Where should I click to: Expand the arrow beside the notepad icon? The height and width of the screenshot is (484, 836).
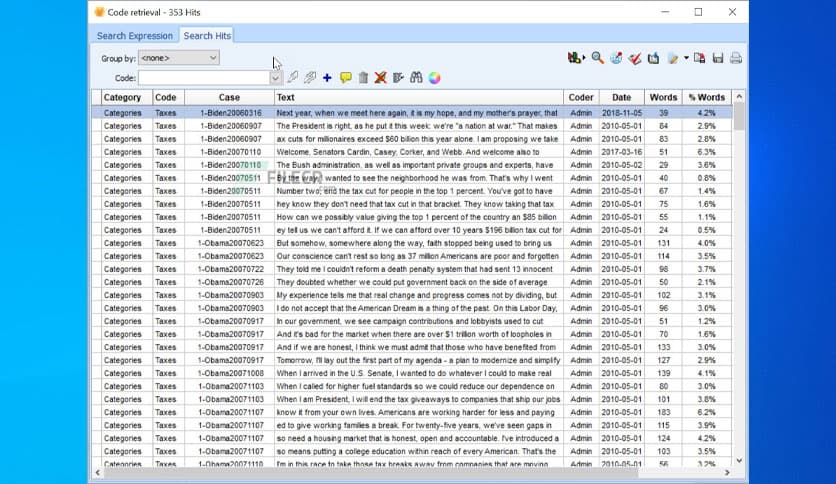pos(686,58)
